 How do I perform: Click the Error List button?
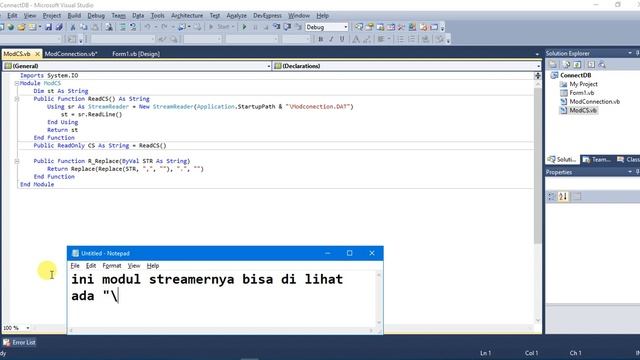[x=19, y=342]
